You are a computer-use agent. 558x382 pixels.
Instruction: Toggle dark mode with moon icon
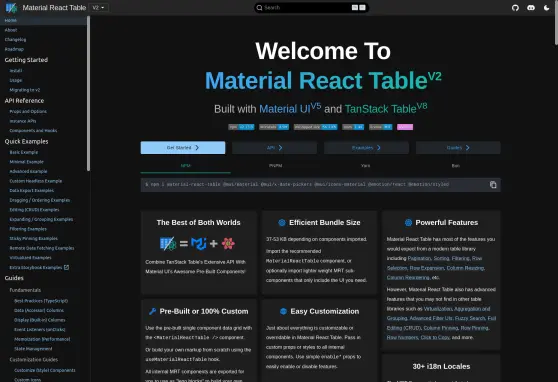pos(546,7)
